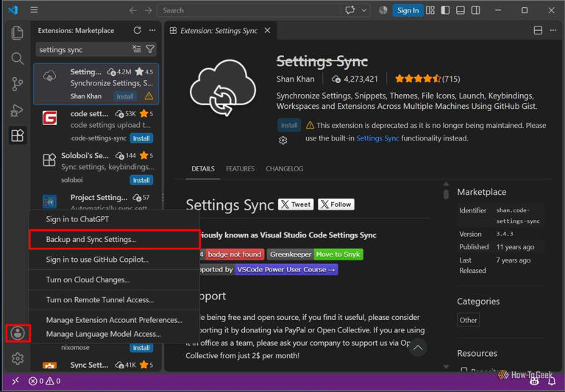Install the nixomose extension

pos(141,348)
